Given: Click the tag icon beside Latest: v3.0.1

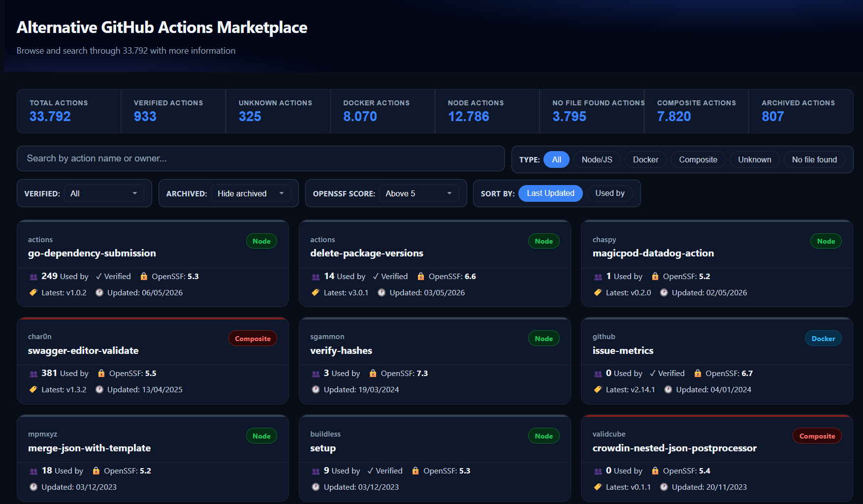Looking at the screenshot, I should (316, 293).
